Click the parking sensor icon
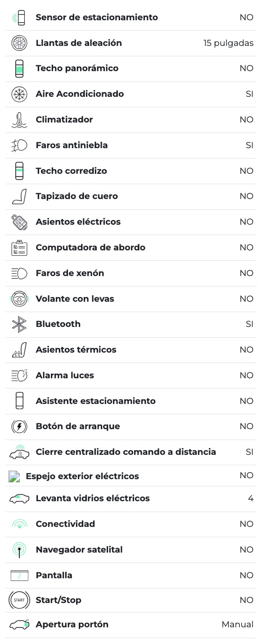This screenshot has height=644, width=270. [19, 18]
